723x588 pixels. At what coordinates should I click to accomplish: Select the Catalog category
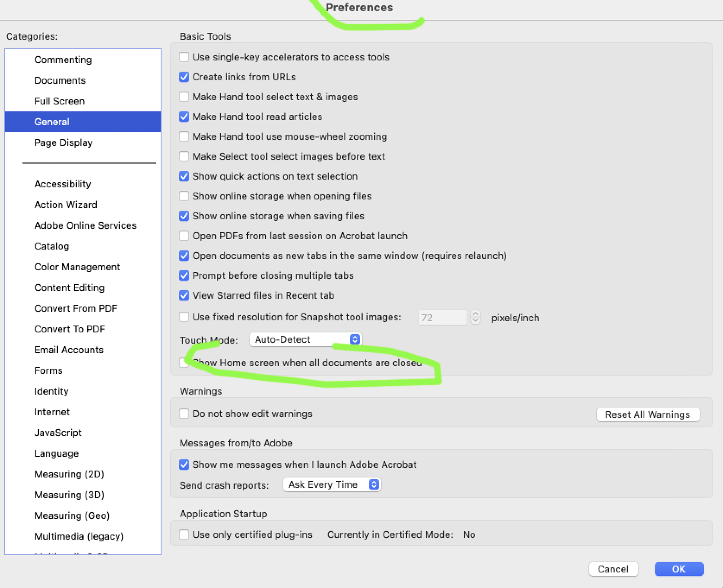(83, 246)
